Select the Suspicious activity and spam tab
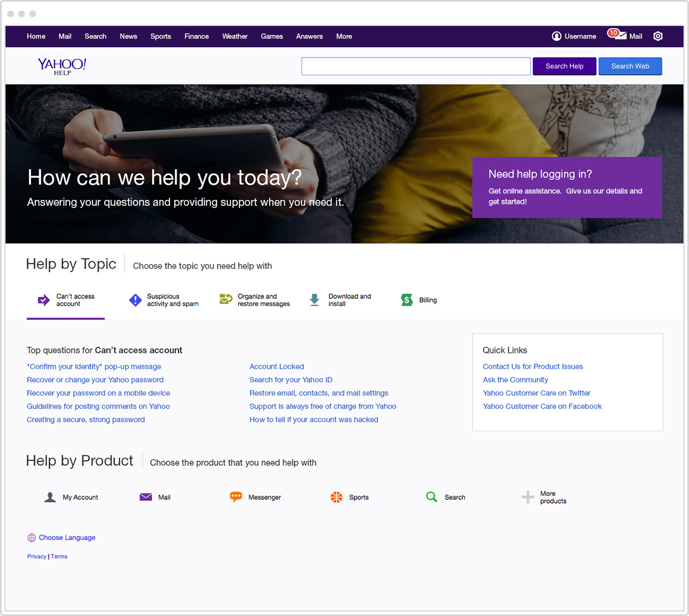Image resolution: width=689 pixels, height=616 pixels. [164, 301]
